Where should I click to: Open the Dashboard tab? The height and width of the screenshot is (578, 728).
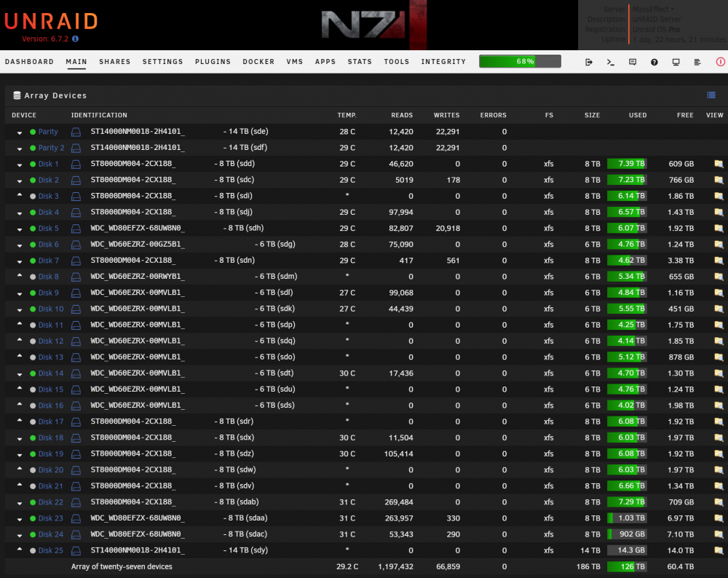29,62
